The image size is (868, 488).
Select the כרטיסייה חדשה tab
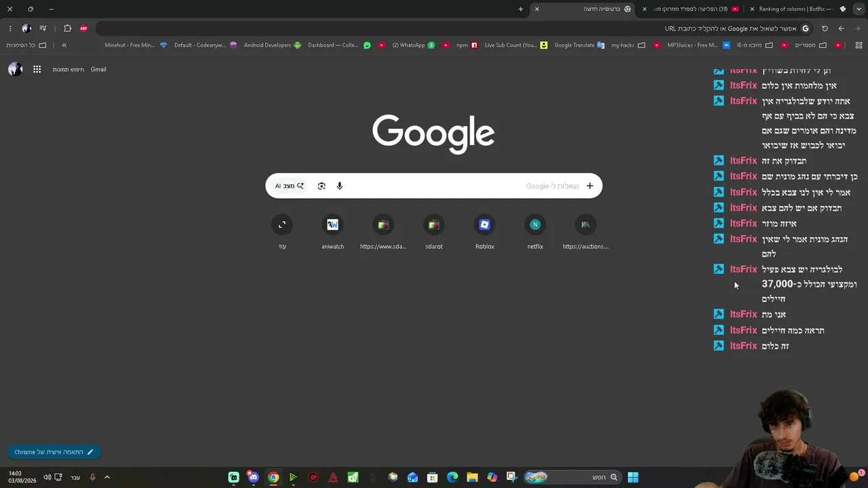pyautogui.click(x=585, y=9)
